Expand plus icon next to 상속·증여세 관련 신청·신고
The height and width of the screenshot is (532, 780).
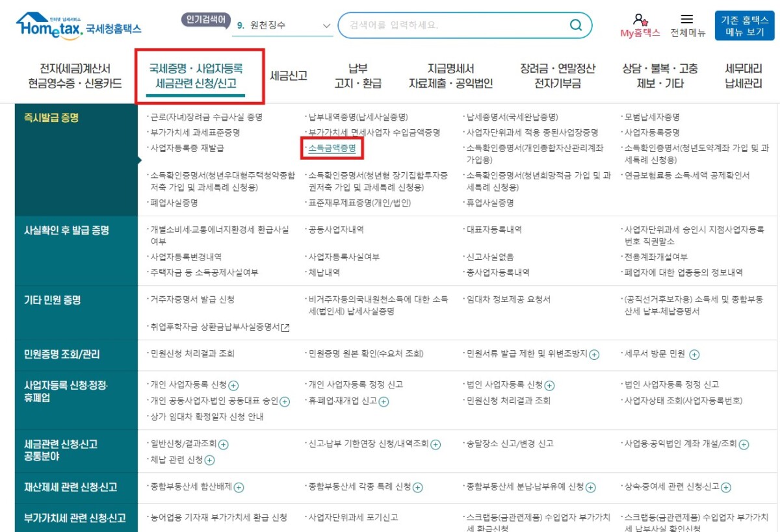point(726,487)
